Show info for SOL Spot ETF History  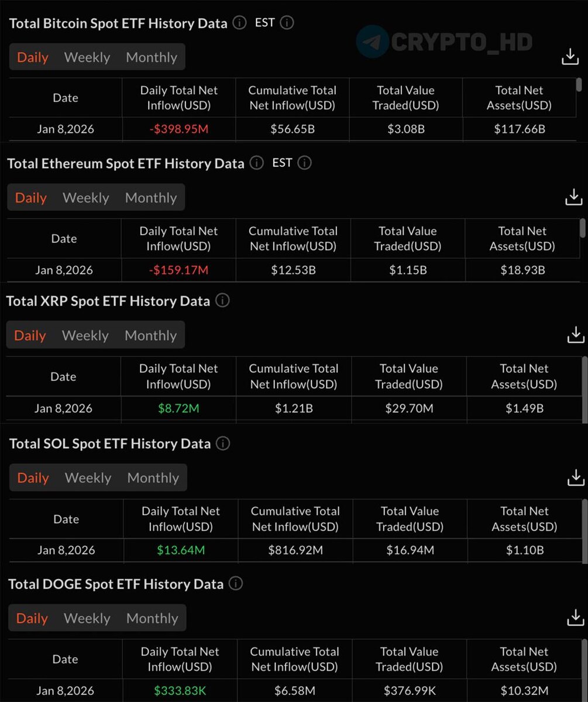[x=223, y=443]
